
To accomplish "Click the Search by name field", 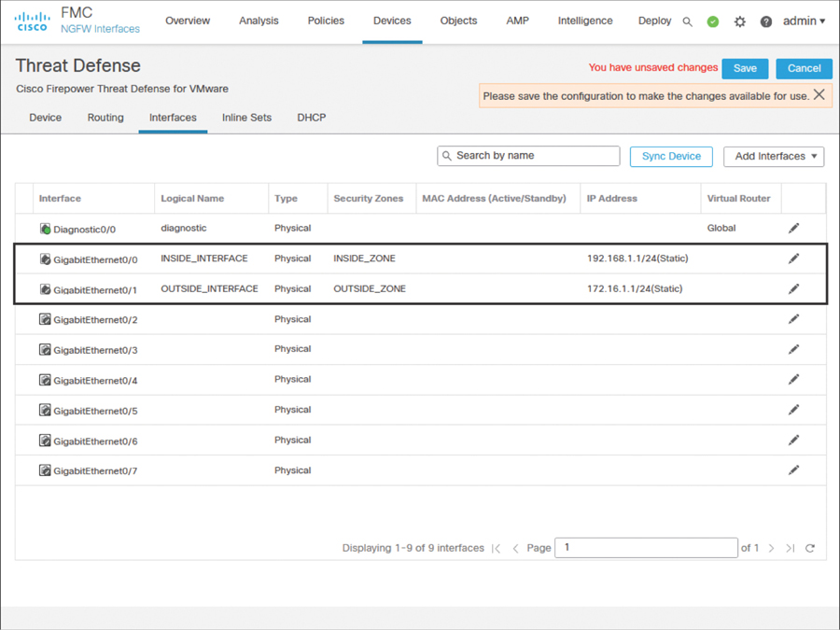I will (x=528, y=156).
